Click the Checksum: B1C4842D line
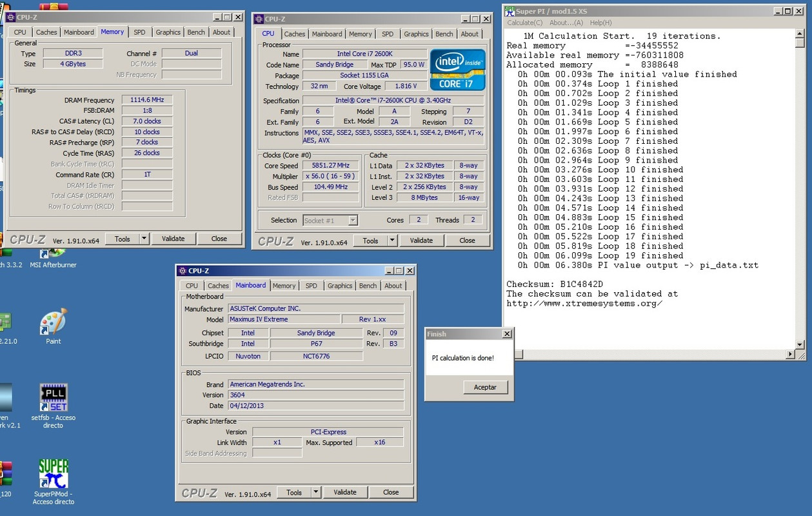 555,284
